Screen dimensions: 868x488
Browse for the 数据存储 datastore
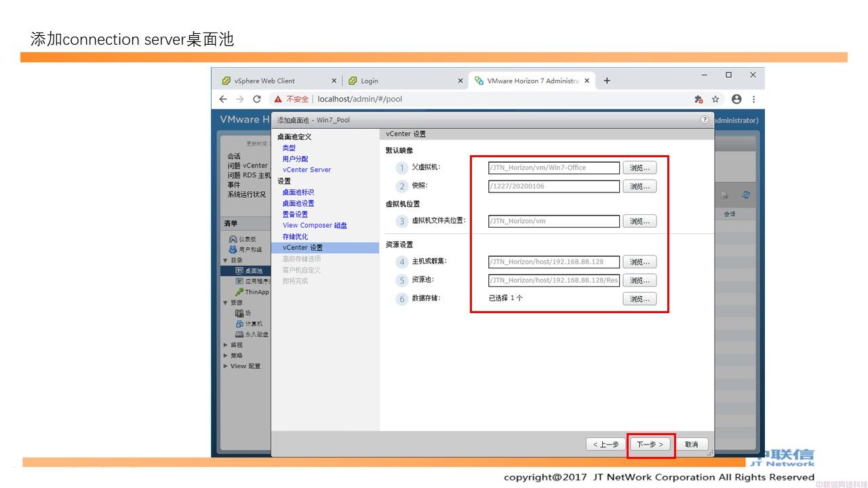click(639, 298)
